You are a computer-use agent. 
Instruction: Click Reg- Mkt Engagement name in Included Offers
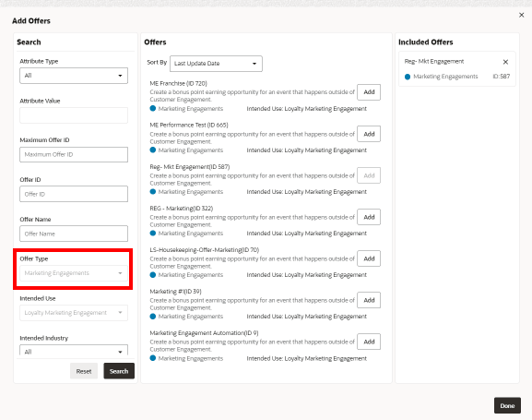tap(434, 62)
